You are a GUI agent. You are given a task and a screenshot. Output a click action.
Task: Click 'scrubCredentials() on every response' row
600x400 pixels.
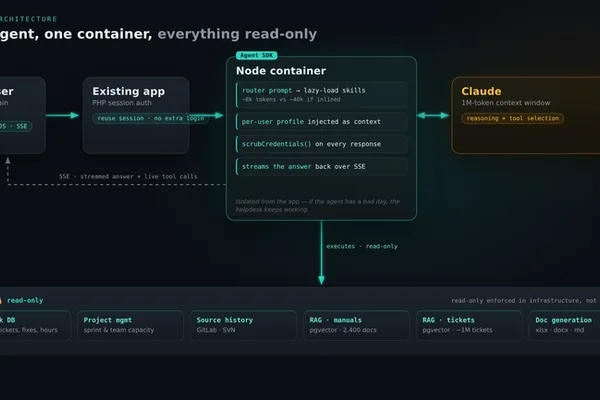click(x=321, y=144)
